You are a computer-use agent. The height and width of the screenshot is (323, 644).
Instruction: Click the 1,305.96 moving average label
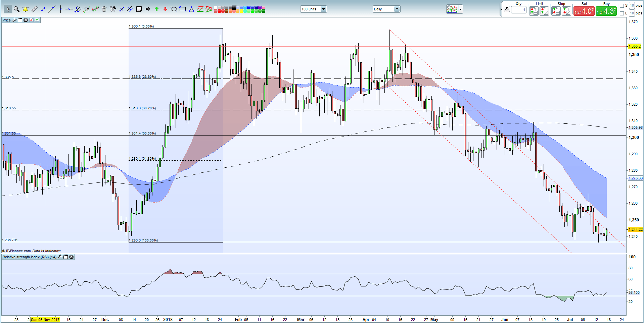pos(636,127)
